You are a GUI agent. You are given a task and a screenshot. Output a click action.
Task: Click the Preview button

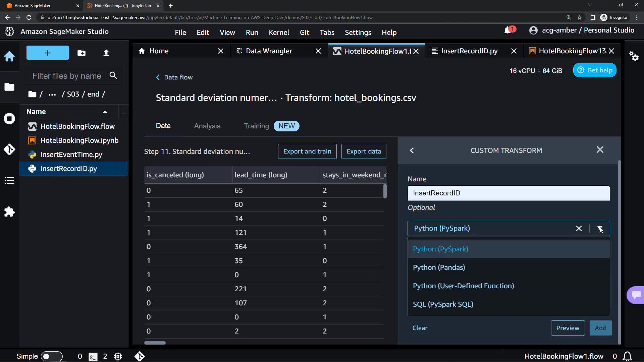pyautogui.click(x=568, y=328)
